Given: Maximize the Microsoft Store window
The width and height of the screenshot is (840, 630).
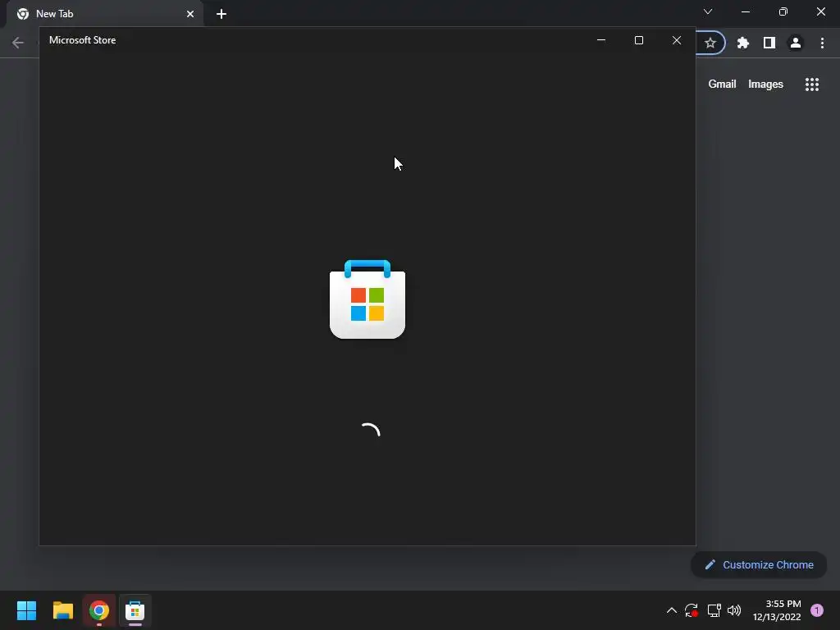Looking at the screenshot, I should coord(638,40).
